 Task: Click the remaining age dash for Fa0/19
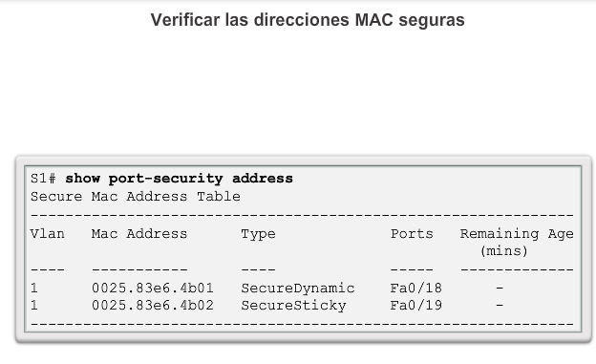[x=500, y=305]
